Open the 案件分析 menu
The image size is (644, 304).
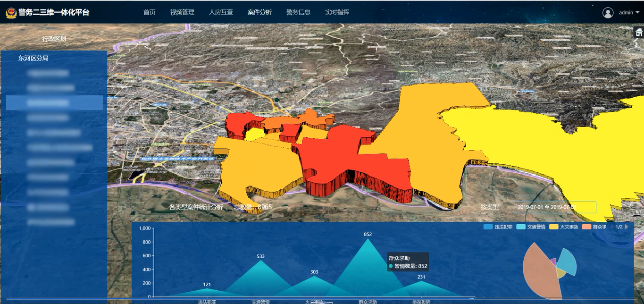[259, 12]
